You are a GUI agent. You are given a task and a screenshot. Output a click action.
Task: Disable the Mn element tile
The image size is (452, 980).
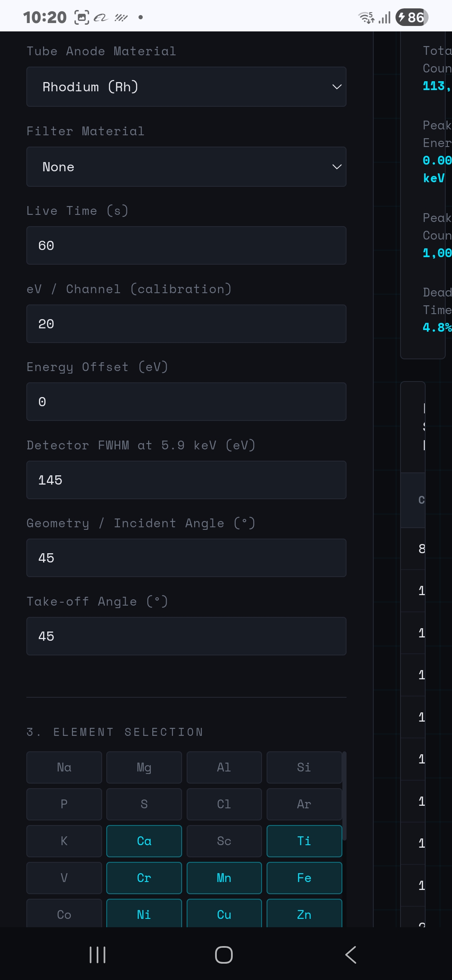224,878
